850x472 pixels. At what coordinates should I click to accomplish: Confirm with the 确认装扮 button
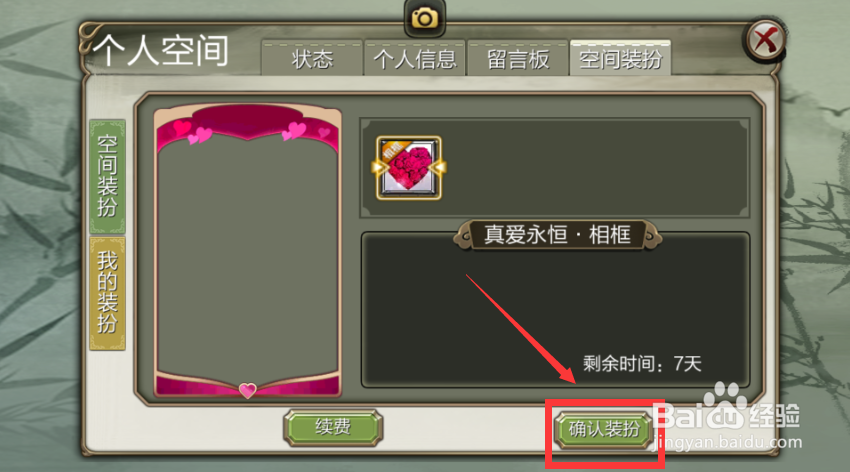point(604,430)
